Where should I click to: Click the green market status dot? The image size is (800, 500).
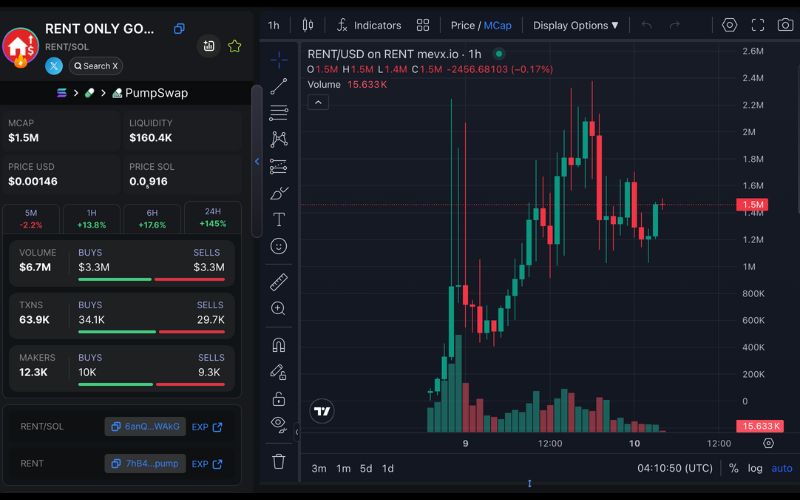click(499, 54)
